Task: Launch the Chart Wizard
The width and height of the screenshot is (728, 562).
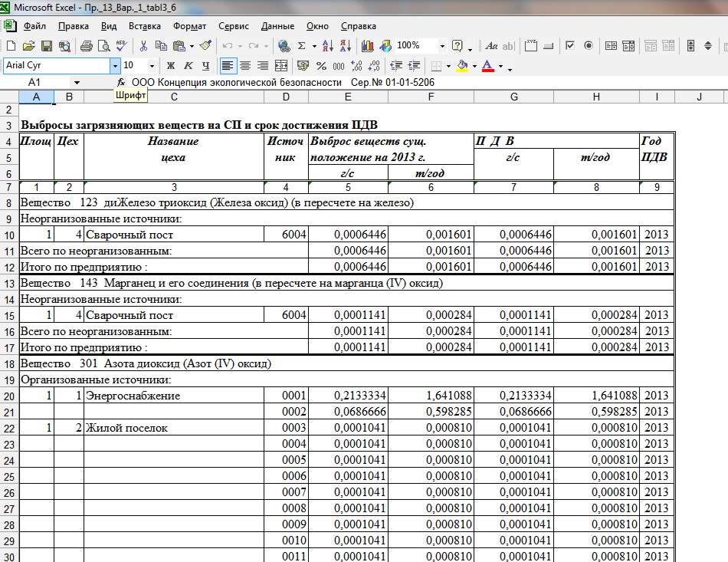Action: pyautogui.click(x=368, y=46)
